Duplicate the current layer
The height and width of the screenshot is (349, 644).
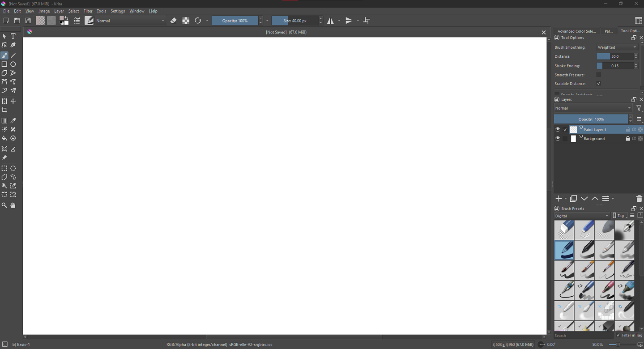573,199
